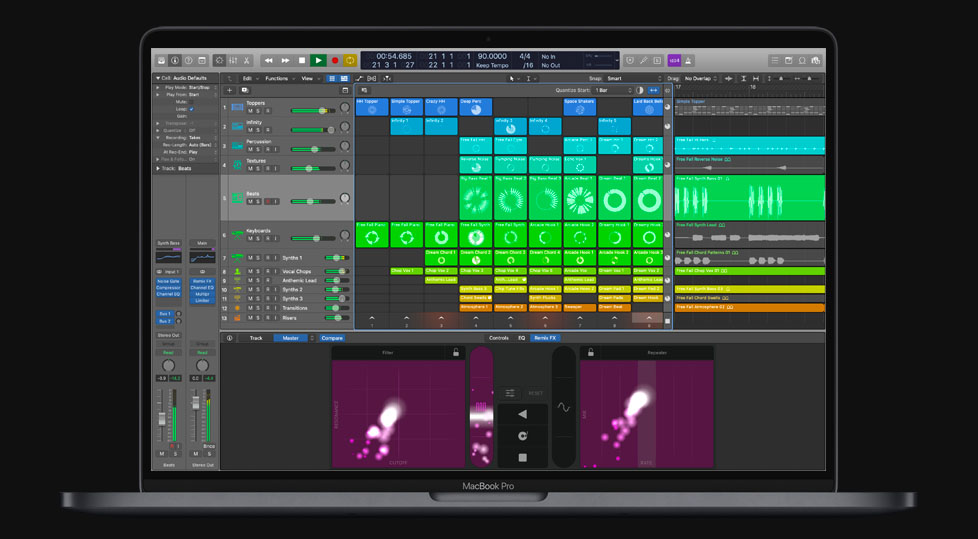Toggle the Metronome icon
The width and height of the screenshot is (978, 539).
click(688, 61)
